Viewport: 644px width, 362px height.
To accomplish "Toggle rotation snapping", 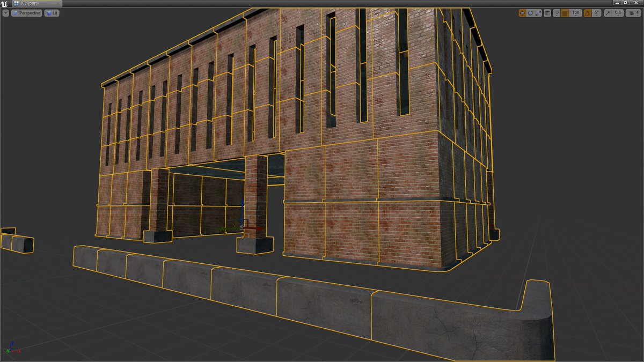I will point(587,13).
